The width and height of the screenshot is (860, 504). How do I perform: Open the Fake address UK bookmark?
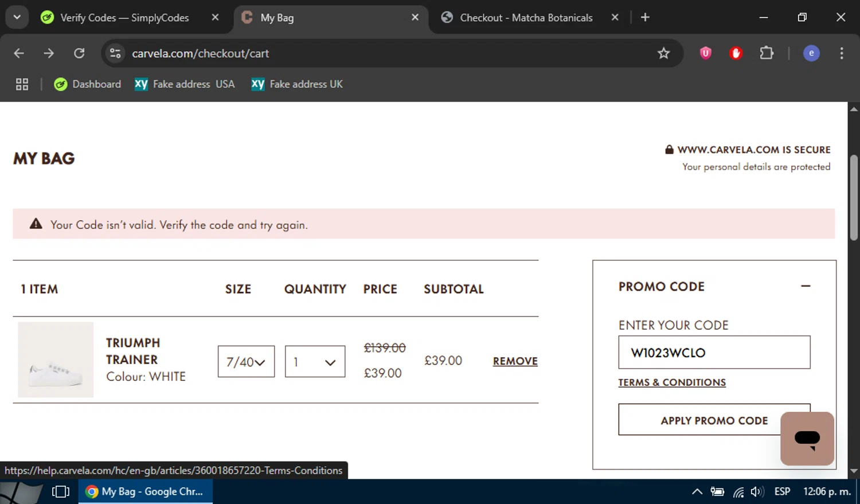point(297,84)
